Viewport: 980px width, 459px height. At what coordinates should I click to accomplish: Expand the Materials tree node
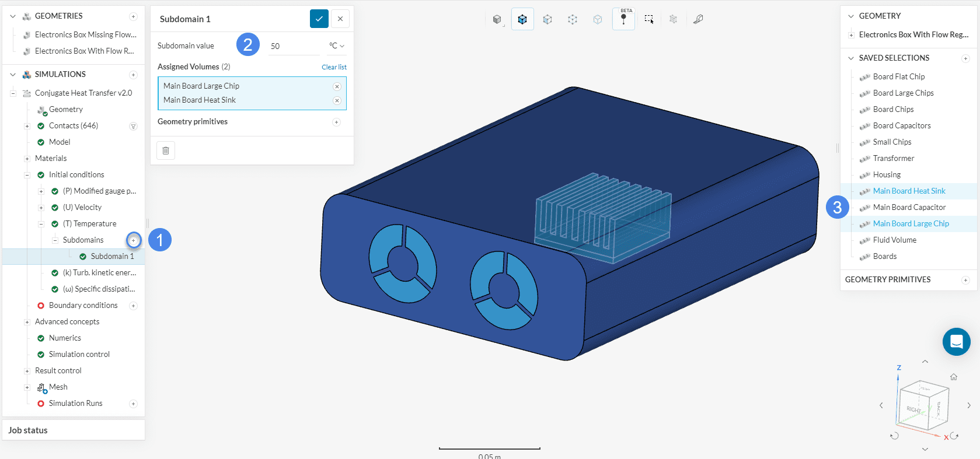[x=27, y=159]
